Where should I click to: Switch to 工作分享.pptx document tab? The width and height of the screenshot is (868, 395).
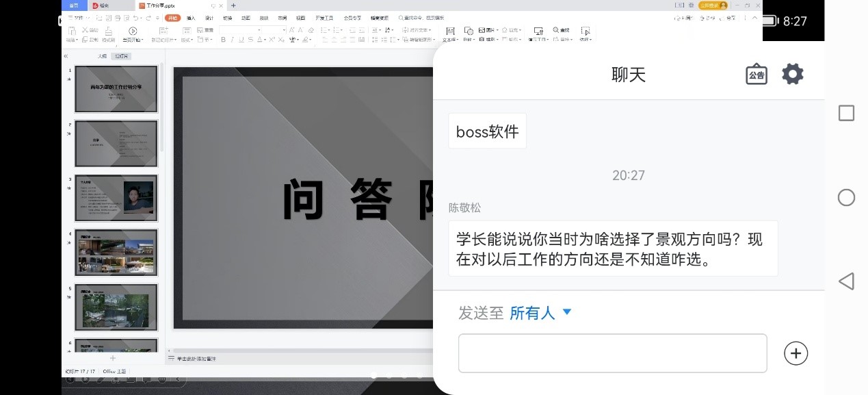(161, 5)
